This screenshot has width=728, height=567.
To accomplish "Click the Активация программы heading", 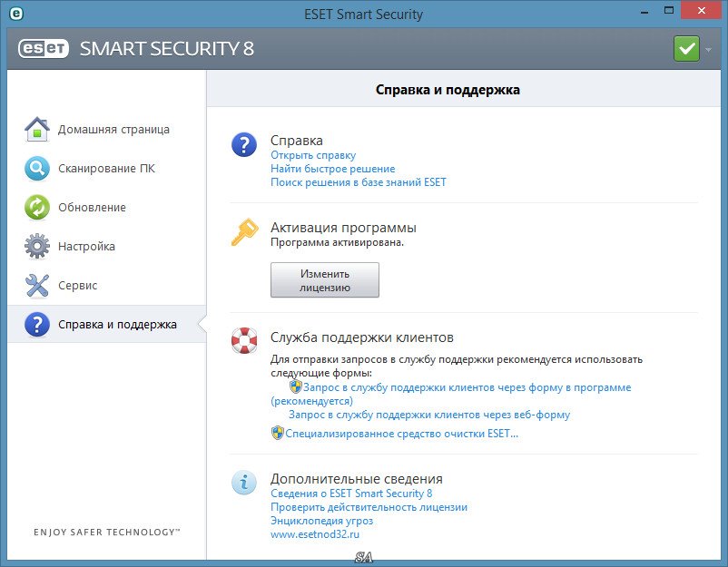I will click(x=343, y=228).
